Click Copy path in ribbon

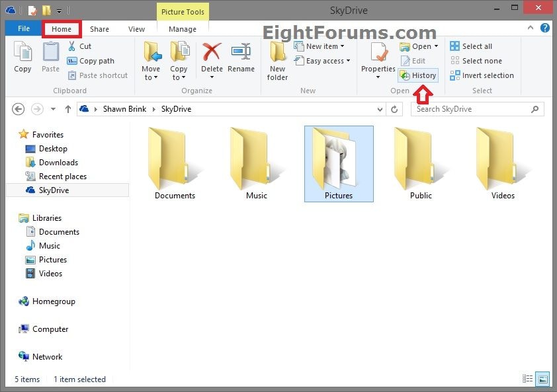pos(91,61)
